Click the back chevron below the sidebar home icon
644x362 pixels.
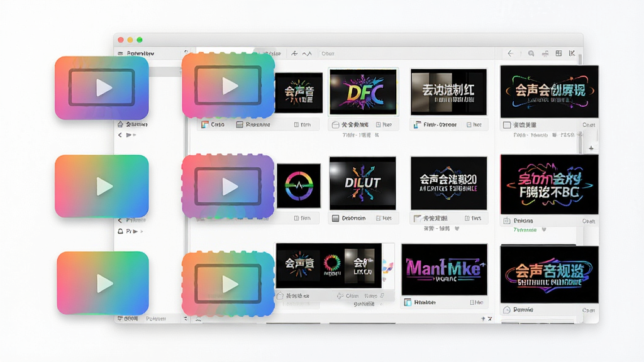click(120, 135)
